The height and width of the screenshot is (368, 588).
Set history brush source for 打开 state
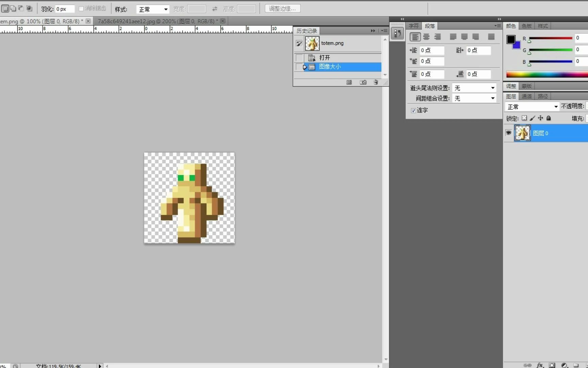tap(299, 58)
